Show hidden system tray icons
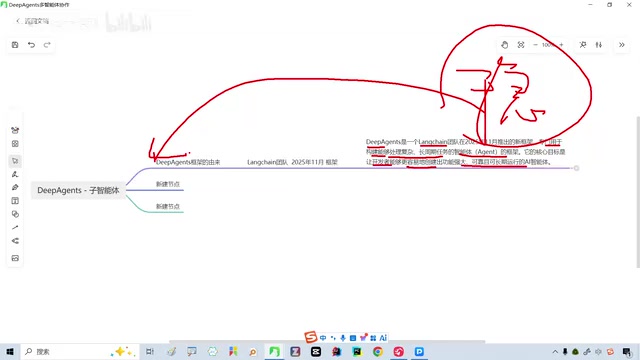 [555, 351]
